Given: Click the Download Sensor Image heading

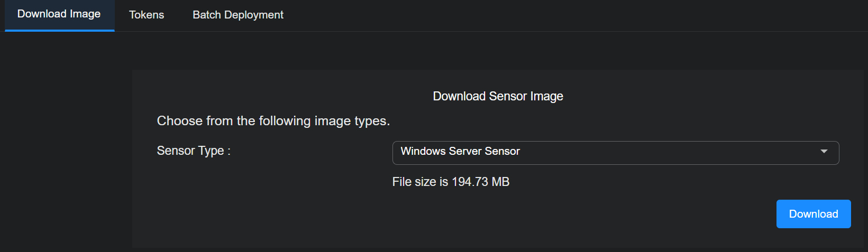Looking at the screenshot, I should tap(498, 96).
